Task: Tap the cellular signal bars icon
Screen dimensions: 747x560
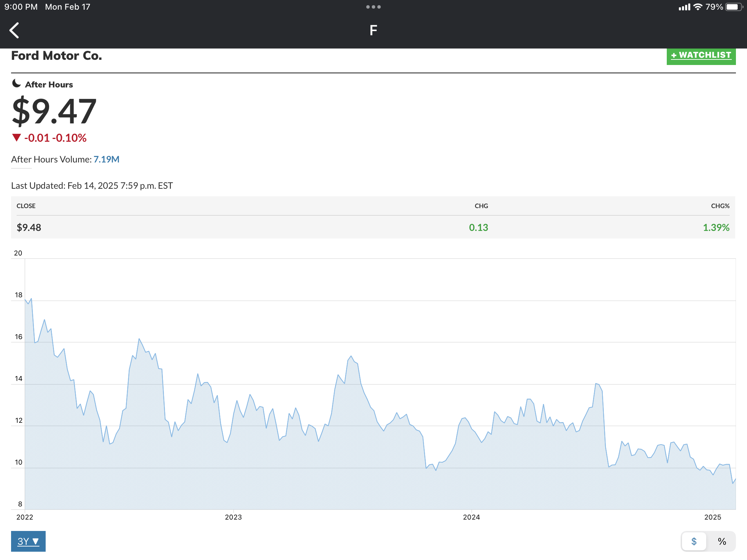Action: click(x=684, y=7)
